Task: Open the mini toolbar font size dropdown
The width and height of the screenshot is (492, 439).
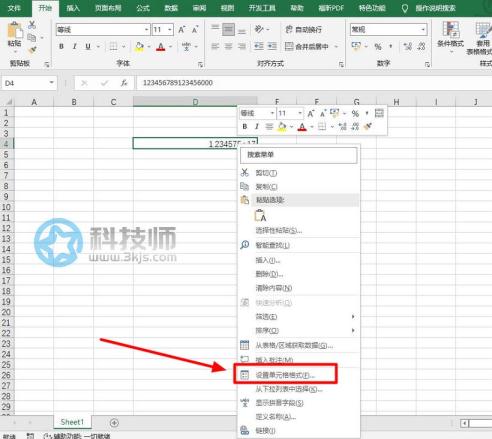Action: click(x=300, y=113)
